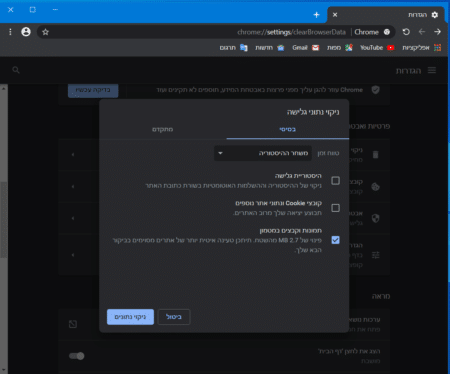Open the apps grid bookmark

pyautogui.click(x=421, y=48)
